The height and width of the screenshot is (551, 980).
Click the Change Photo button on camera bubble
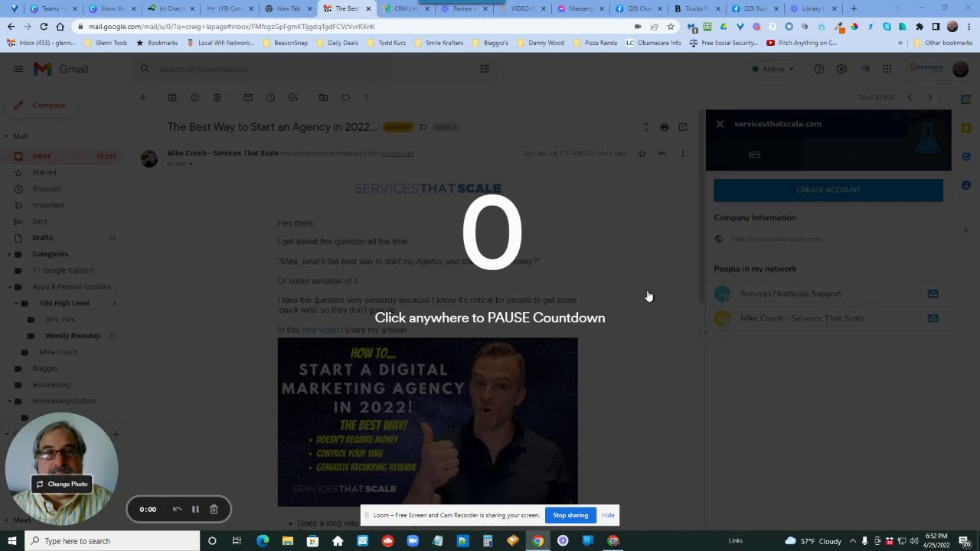(61, 484)
